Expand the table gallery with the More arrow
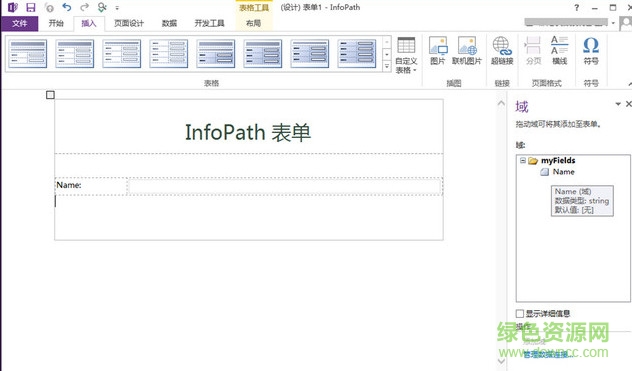Viewport: 632px width, 371px height. [x=387, y=66]
